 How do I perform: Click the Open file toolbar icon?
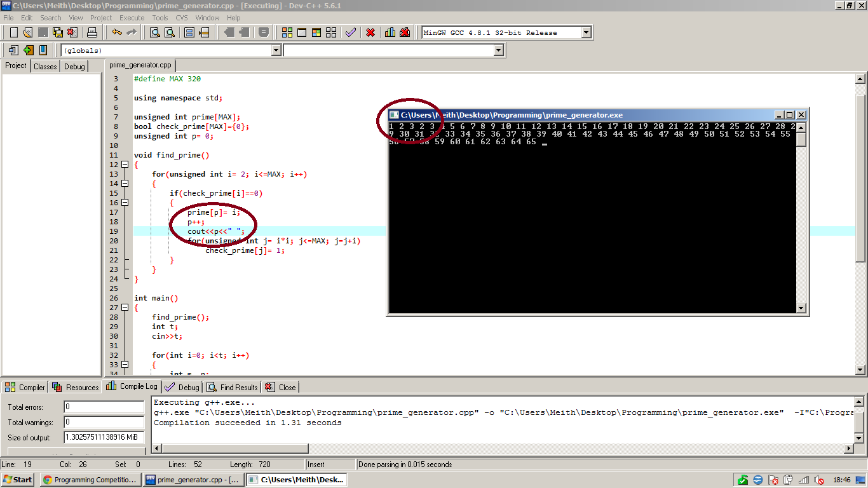pos(28,32)
